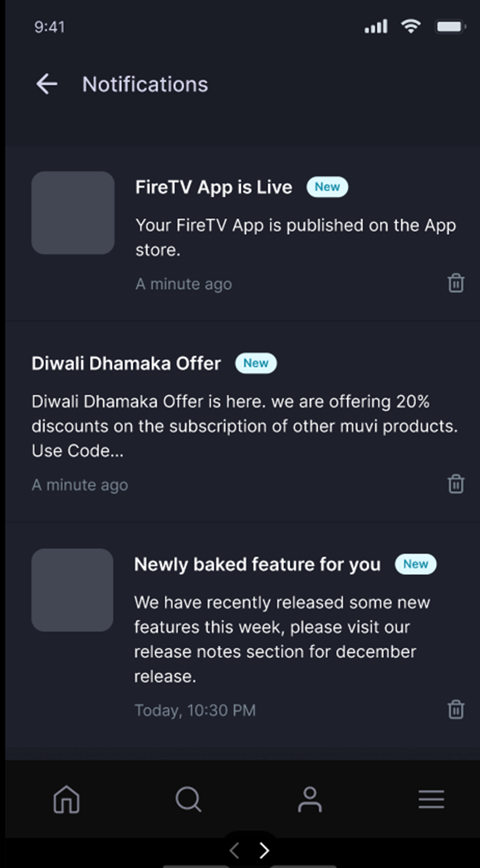
Task: Click the New badge on Diwali offer
Action: [256, 363]
